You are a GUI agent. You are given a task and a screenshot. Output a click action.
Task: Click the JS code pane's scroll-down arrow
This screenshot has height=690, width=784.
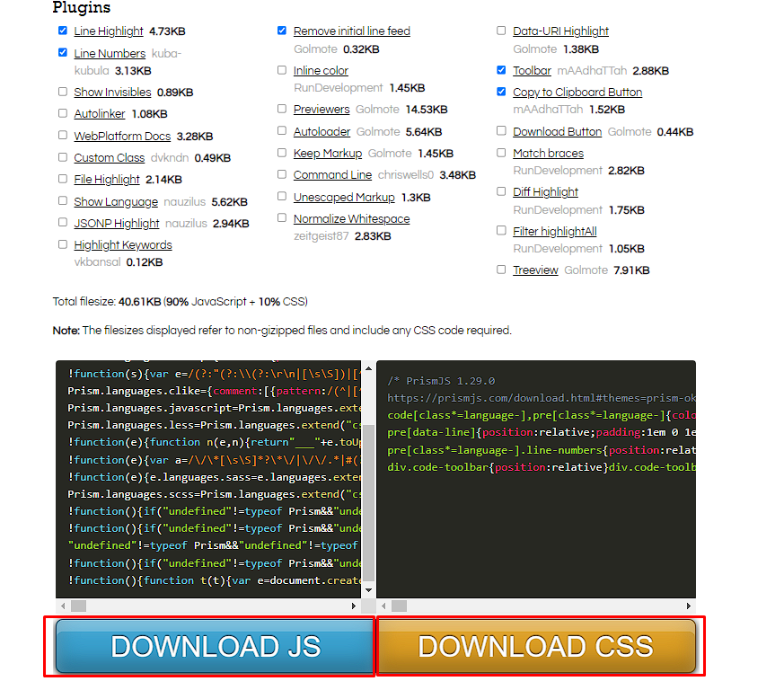coord(368,590)
